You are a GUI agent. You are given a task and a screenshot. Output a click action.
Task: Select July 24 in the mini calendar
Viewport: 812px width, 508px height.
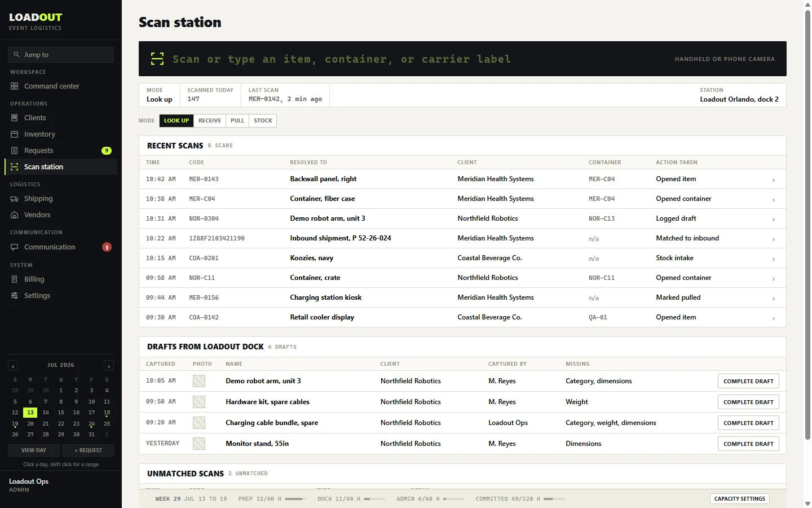pyautogui.click(x=91, y=423)
